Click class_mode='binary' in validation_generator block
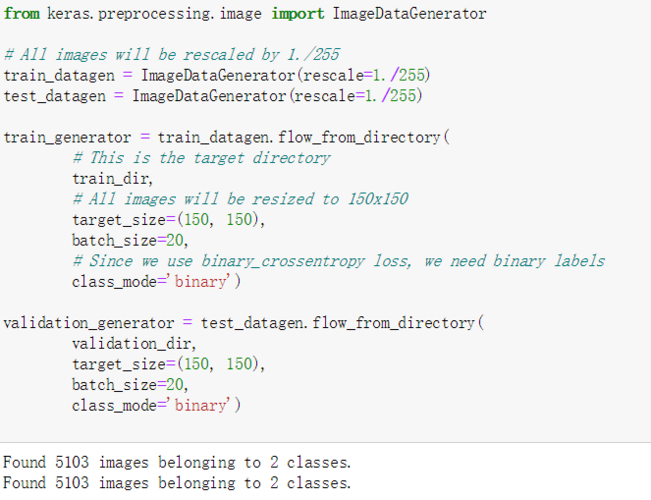Image resolution: width=651 pixels, height=500 pixels. [x=156, y=405]
